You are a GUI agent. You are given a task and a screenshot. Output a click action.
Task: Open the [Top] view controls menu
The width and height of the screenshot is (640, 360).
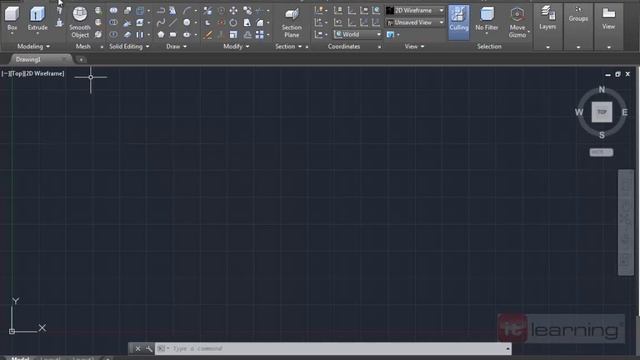coord(16,73)
